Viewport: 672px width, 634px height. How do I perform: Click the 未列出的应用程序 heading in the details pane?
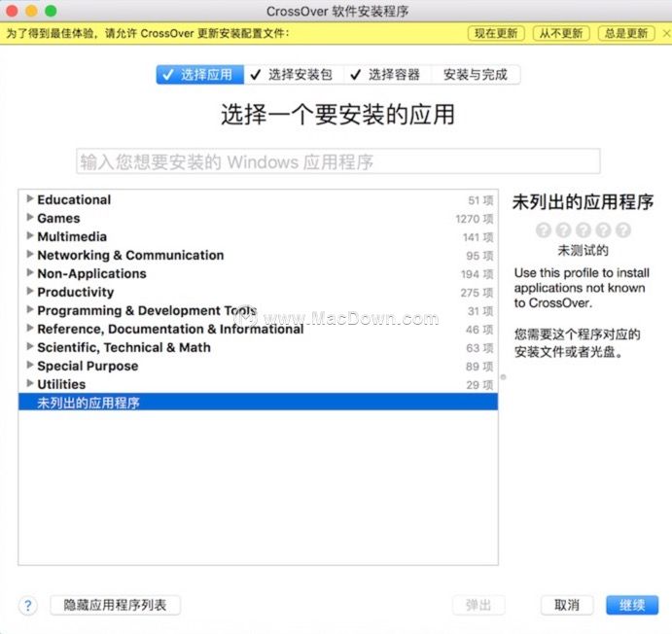[x=583, y=202]
